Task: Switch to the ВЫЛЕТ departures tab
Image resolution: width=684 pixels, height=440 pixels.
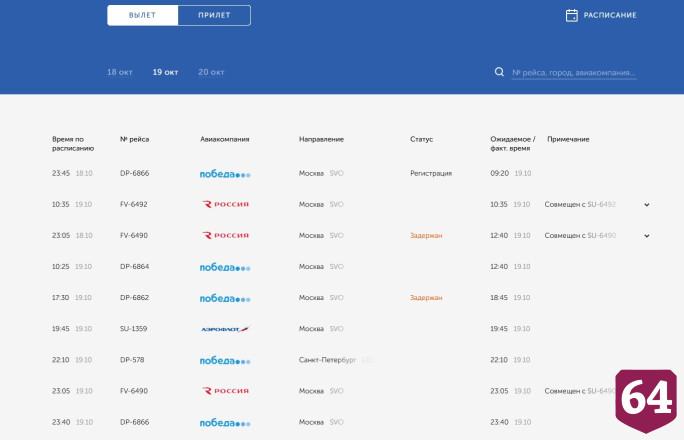Action: (142, 15)
